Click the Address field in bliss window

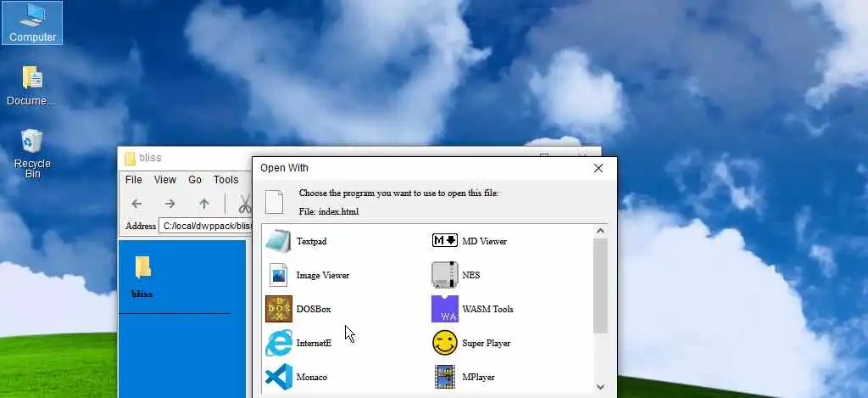205,226
